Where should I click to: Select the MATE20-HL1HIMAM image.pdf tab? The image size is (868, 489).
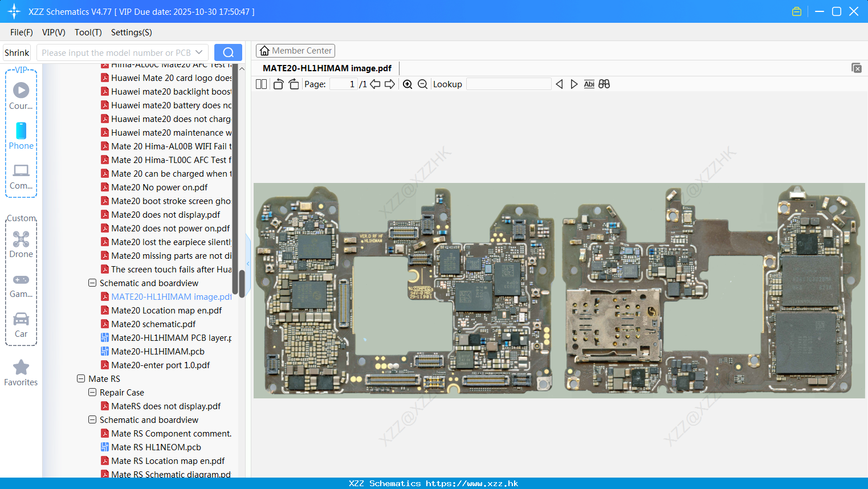coord(327,68)
